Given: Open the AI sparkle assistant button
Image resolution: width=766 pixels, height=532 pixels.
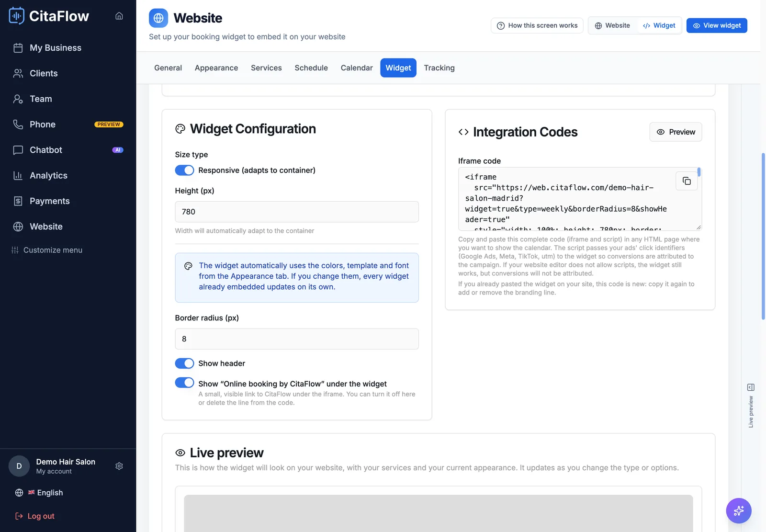Looking at the screenshot, I should [739, 511].
